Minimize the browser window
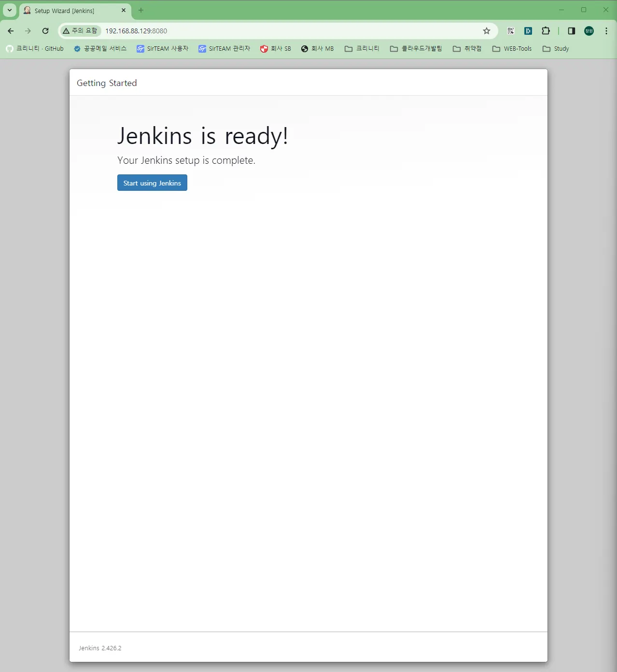This screenshot has height=672, width=617. pyautogui.click(x=561, y=10)
